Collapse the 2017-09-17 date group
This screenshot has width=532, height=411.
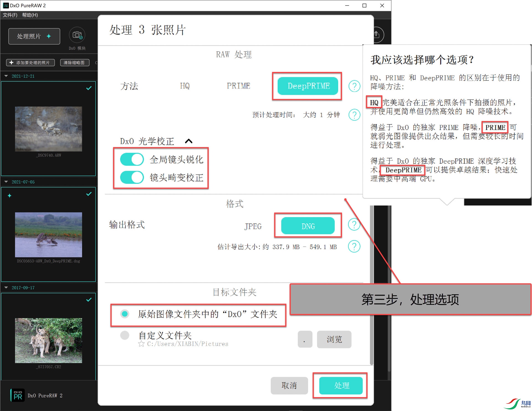coord(6,287)
